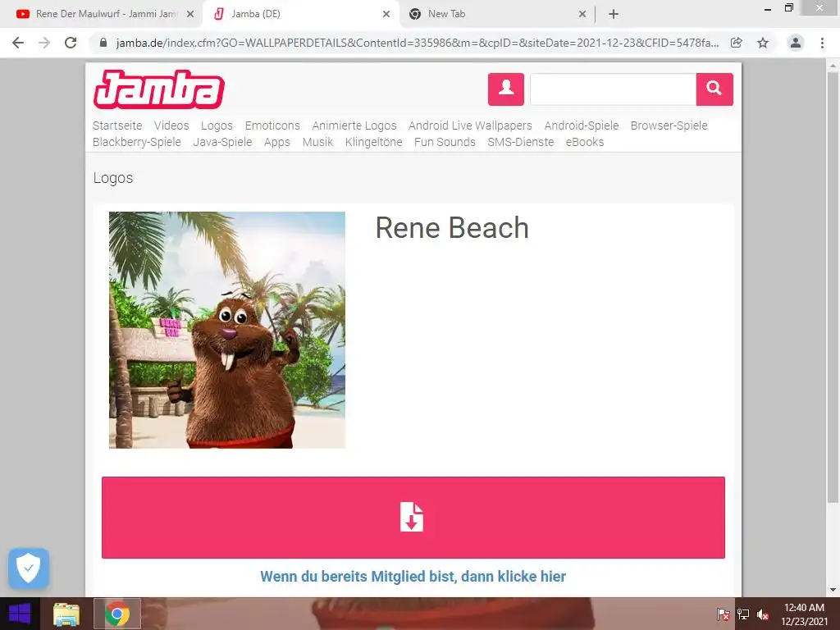View site lock information
840x630 pixels.
[x=103, y=43]
